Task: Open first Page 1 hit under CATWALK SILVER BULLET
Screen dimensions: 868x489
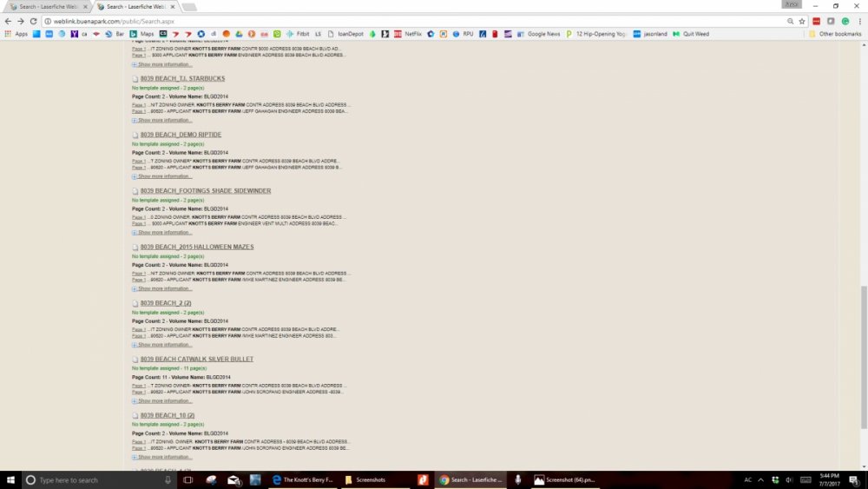Action: [x=138, y=386]
